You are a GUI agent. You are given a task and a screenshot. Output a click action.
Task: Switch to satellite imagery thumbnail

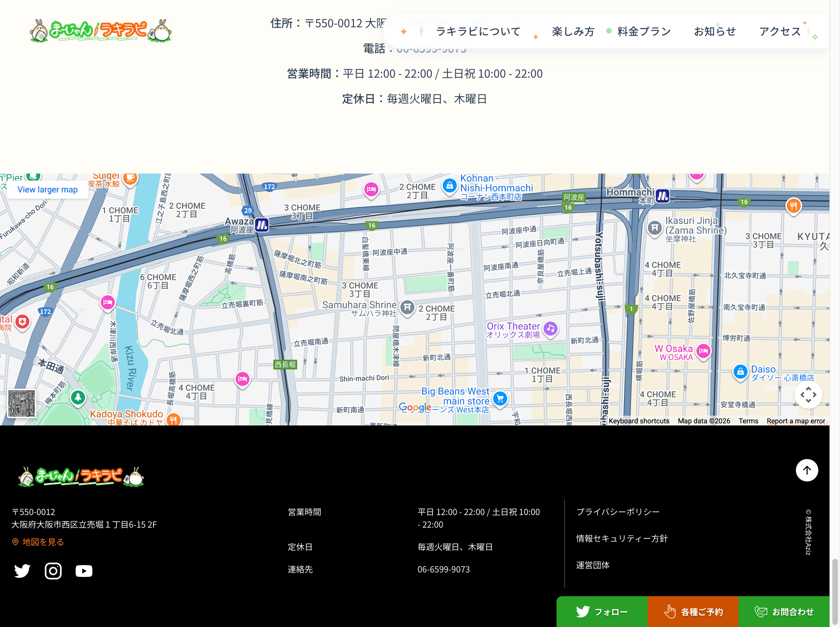click(x=22, y=403)
